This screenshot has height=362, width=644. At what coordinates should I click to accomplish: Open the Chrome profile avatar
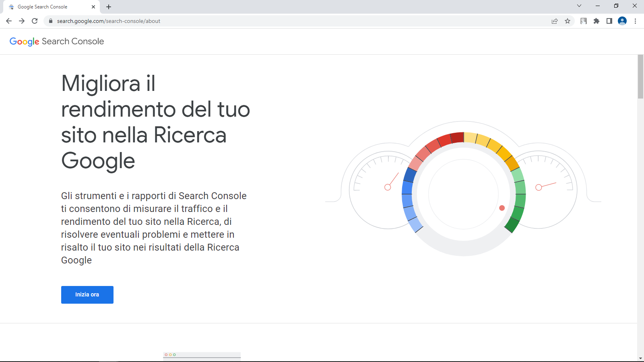[622, 21]
